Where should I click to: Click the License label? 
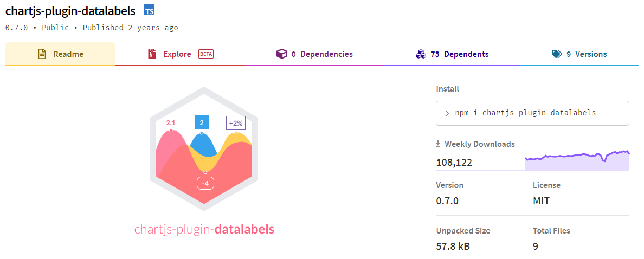pos(546,185)
